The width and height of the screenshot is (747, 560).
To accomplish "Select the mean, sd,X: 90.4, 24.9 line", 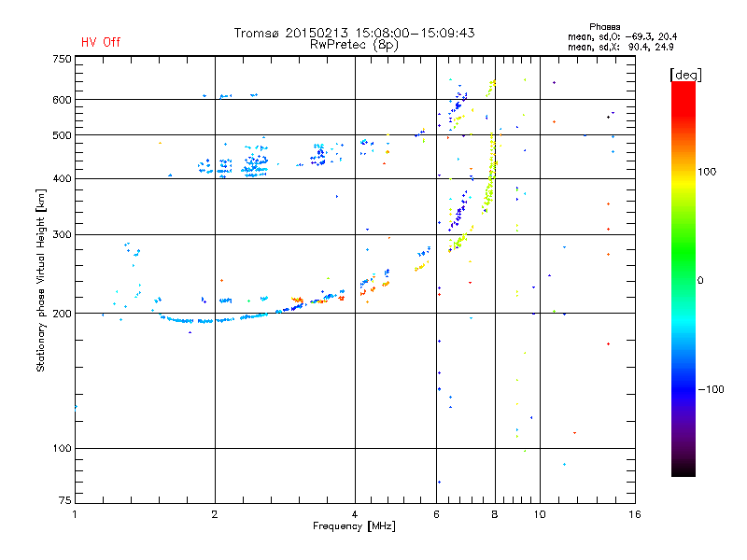I will (620, 47).
